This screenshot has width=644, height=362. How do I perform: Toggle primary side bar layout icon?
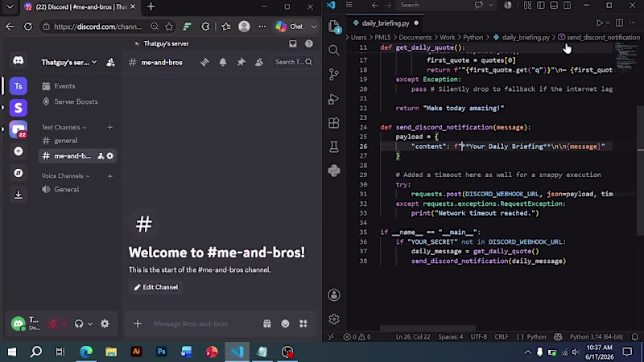540,5
